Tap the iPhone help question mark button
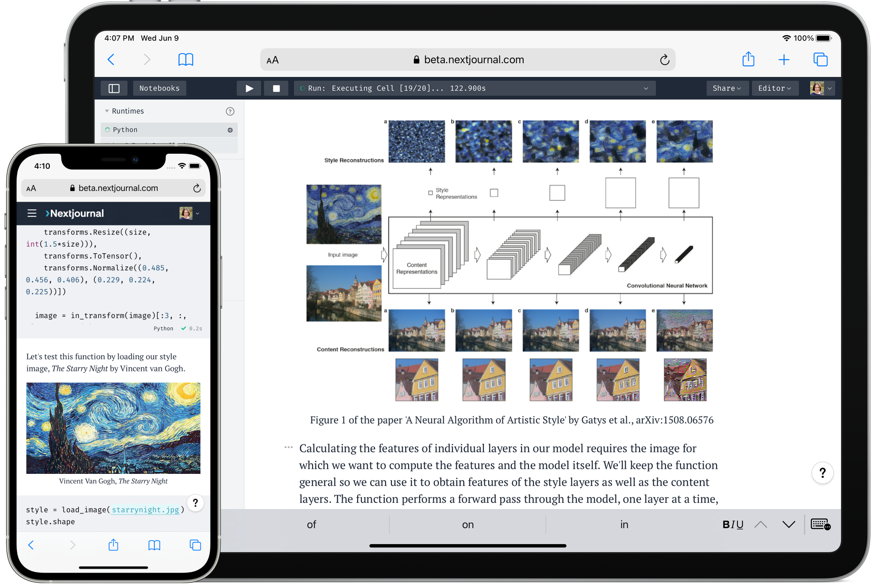This screenshot has height=588, width=871. point(195,503)
